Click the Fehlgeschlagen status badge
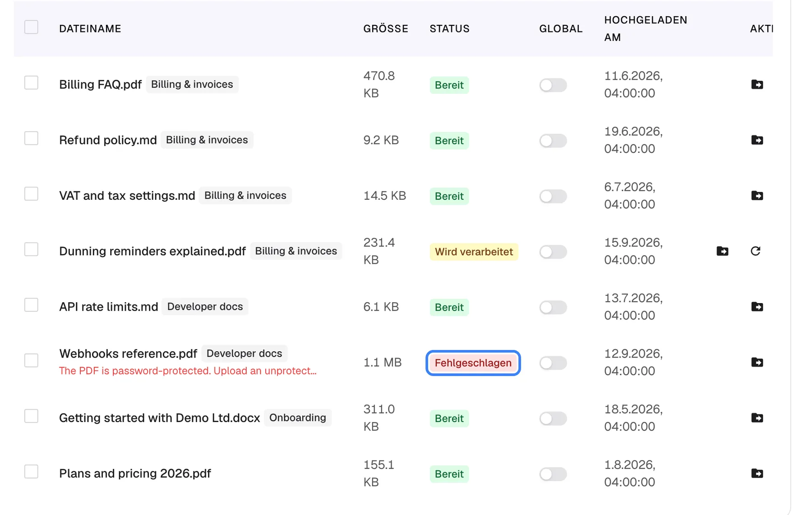The width and height of the screenshot is (812, 515). 473,363
